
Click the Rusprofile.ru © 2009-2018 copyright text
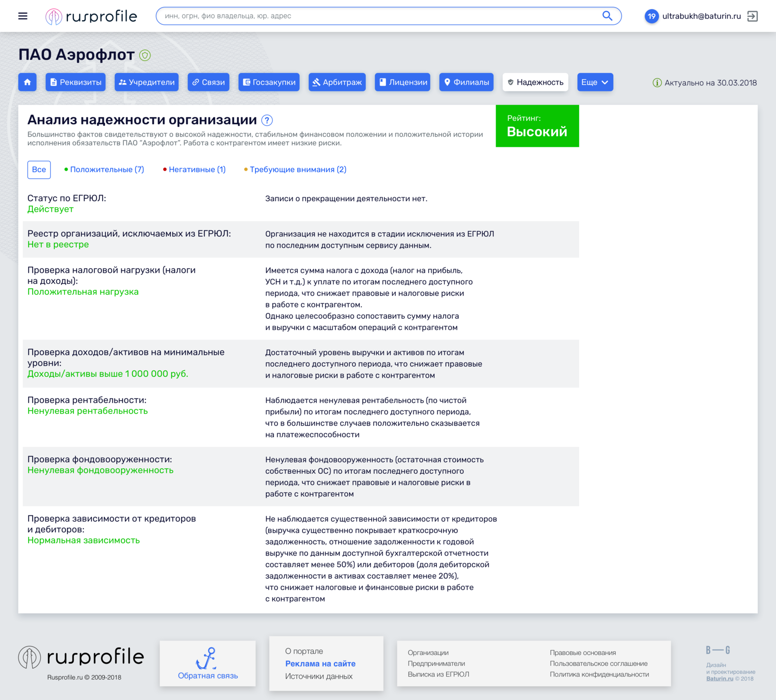pyautogui.click(x=84, y=677)
